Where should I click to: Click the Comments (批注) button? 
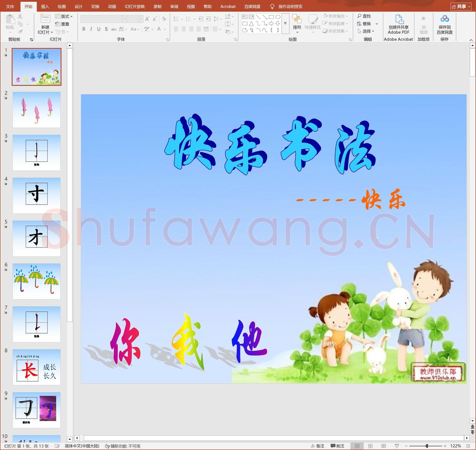tap(338, 446)
